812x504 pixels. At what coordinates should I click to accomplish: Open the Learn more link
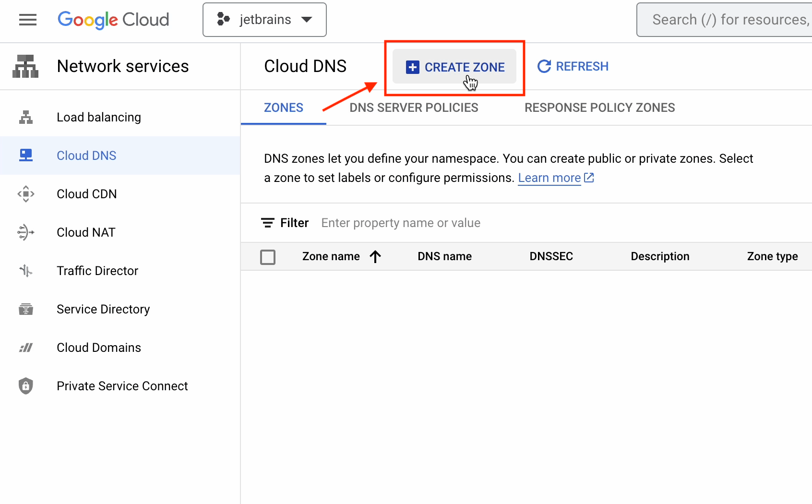[549, 178]
